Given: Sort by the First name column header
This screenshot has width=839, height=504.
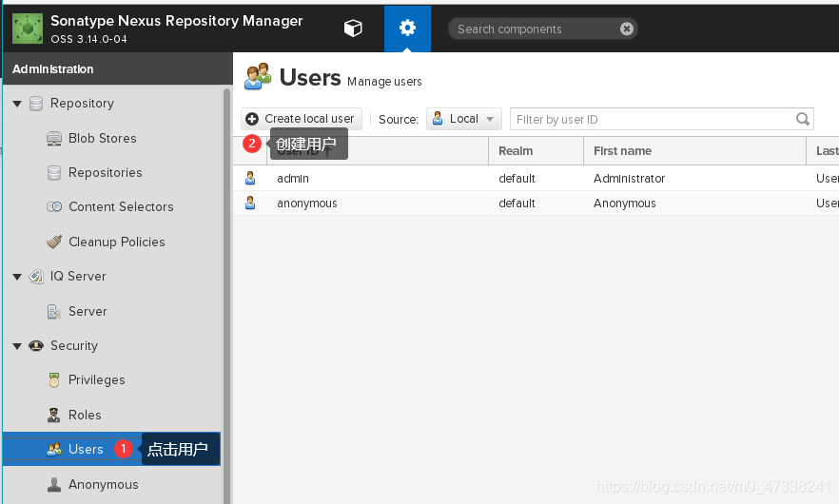Looking at the screenshot, I should pos(694,151).
